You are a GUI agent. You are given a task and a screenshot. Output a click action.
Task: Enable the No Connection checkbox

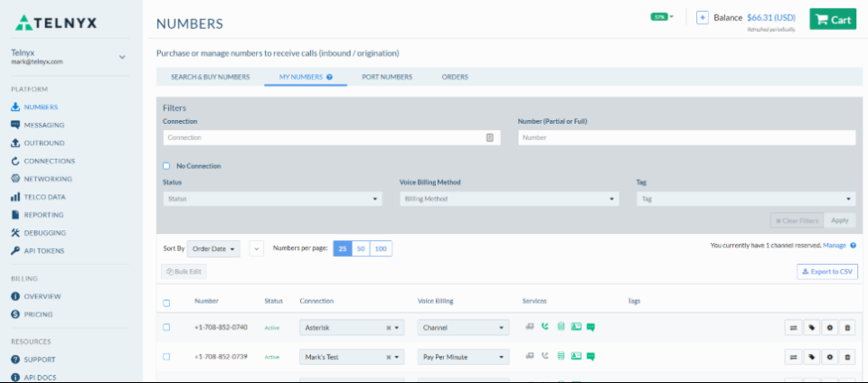tap(166, 166)
